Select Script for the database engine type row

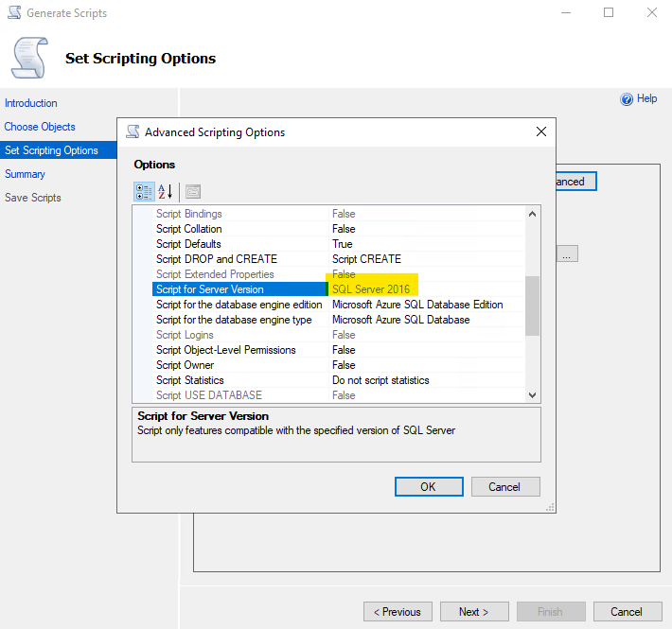click(x=339, y=320)
